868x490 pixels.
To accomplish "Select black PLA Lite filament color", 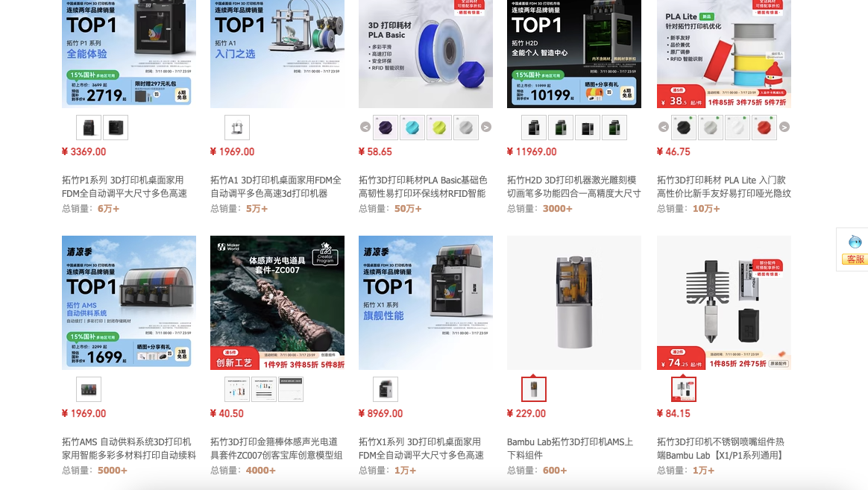I will click(685, 128).
